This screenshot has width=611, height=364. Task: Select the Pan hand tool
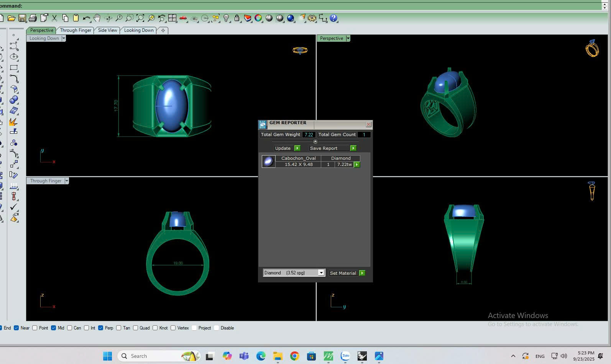coord(97,18)
